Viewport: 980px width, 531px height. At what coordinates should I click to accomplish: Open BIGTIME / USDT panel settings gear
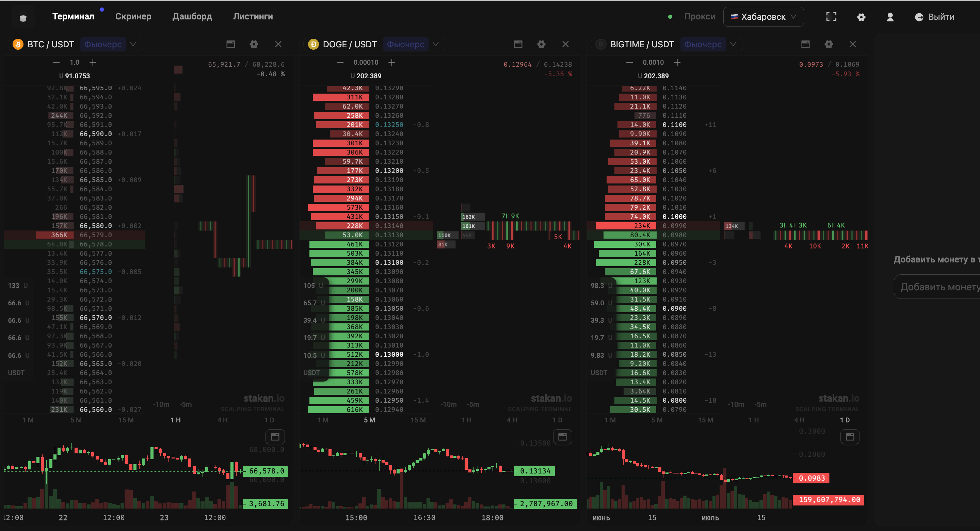(829, 44)
